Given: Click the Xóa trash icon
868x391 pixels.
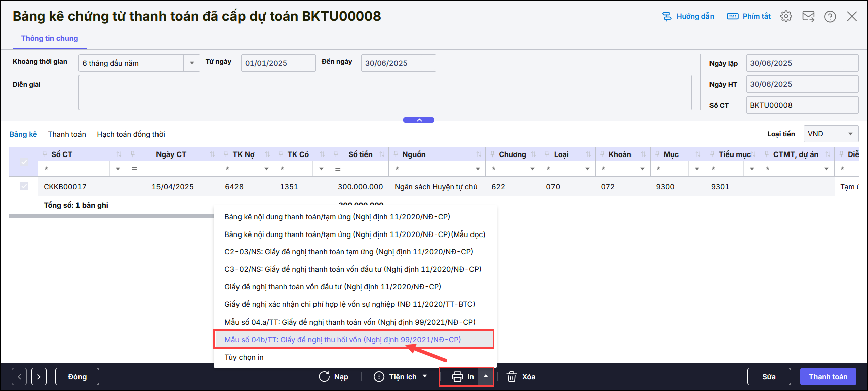Looking at the screenshot, I should pyautogui.click(x=512, y=377).
